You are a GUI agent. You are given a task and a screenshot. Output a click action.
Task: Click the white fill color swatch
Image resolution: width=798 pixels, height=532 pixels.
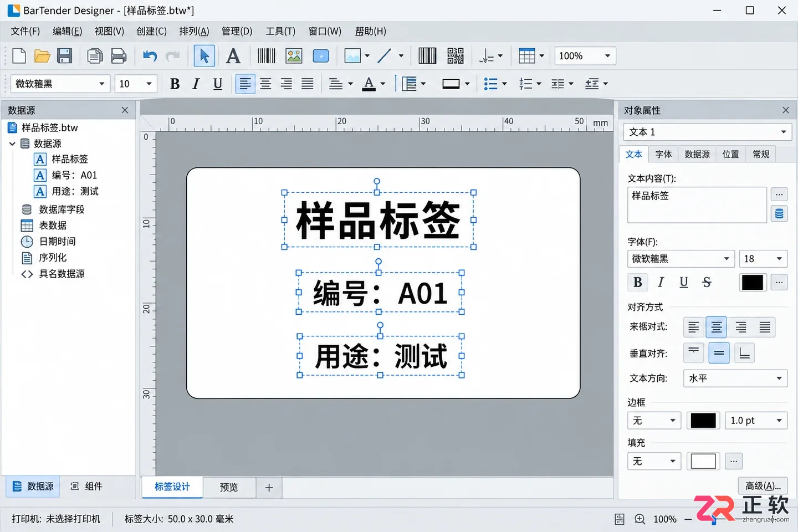coord(703,461)
